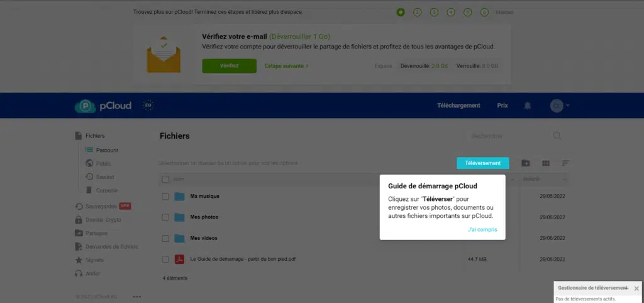This screenshot has height=303, width=644.
Task: Open the notifications bell
Action: pos(528,106)
